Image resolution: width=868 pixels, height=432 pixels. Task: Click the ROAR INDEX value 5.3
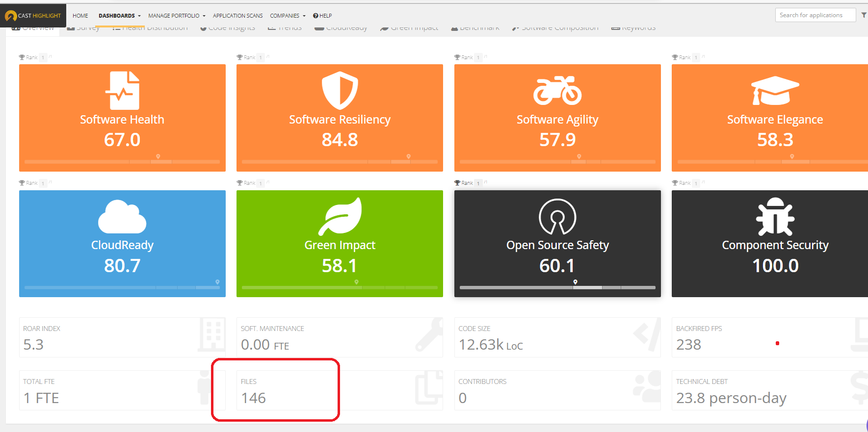[x=33, y=345]
